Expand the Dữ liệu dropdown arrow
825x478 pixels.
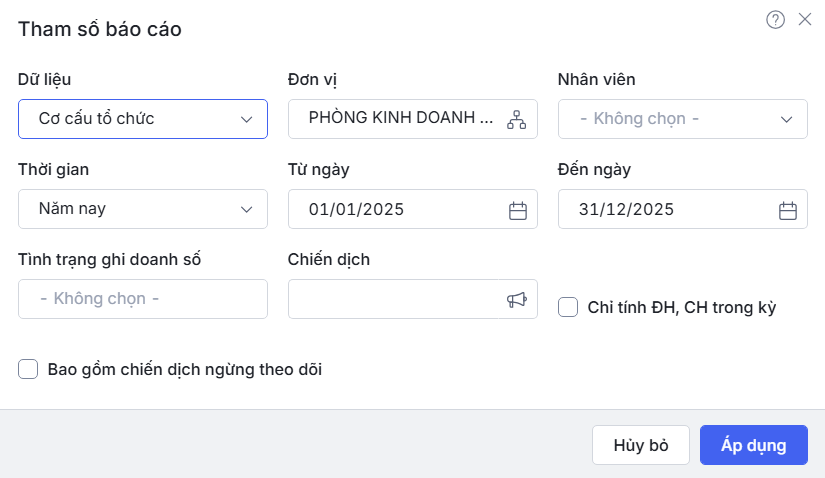(x=247, y=119)
